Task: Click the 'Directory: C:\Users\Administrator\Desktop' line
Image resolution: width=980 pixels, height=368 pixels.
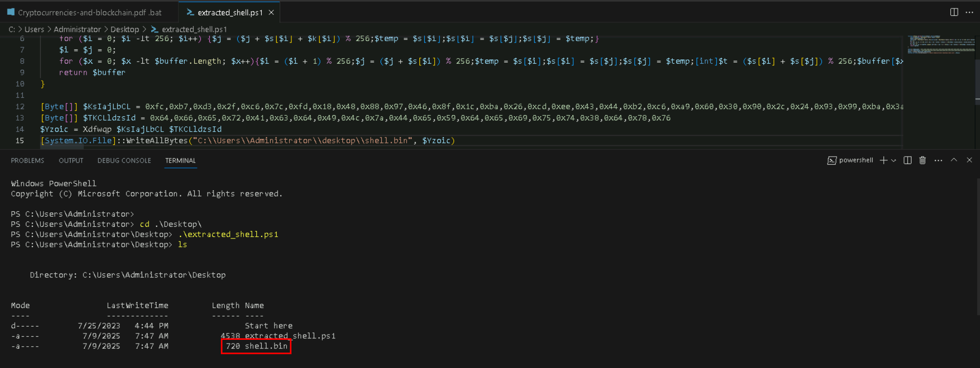Action: click(127, 275)
